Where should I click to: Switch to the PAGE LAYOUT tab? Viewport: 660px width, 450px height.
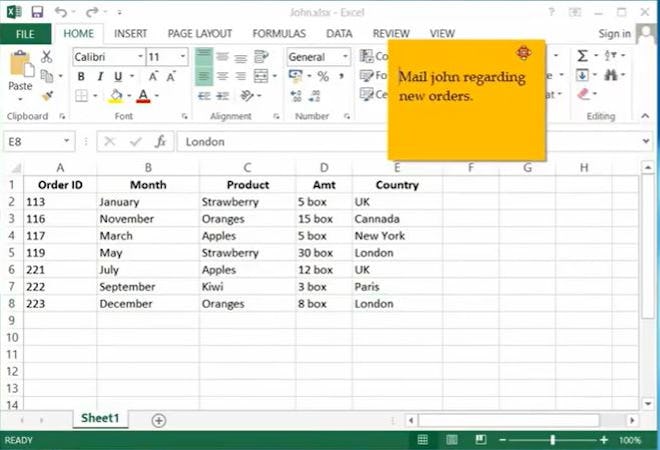200,34
